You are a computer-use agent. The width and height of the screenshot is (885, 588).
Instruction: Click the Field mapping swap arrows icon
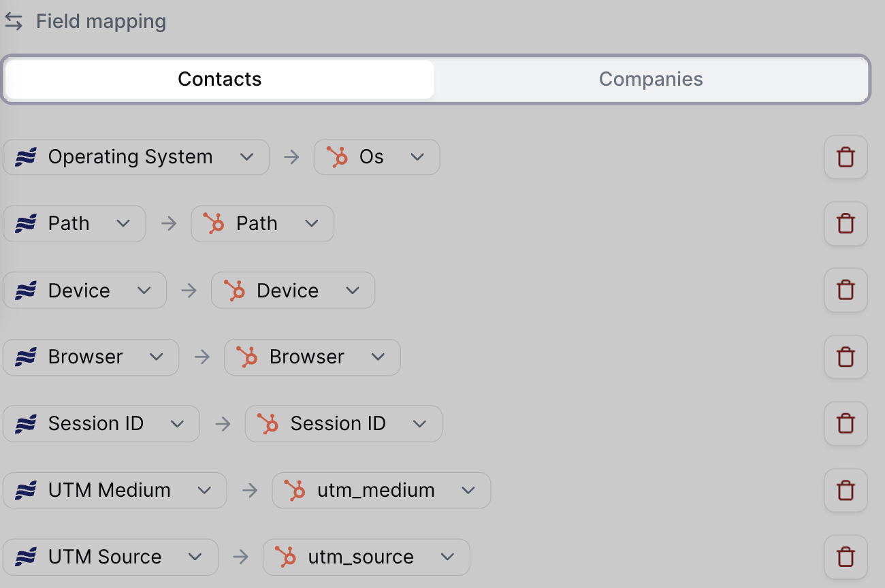click(x=14, y=22)
